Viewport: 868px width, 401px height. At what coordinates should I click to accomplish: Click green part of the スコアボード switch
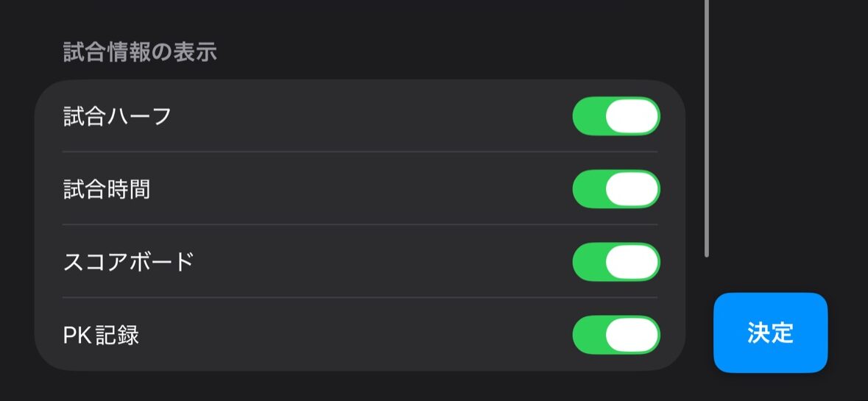(588, 262)
